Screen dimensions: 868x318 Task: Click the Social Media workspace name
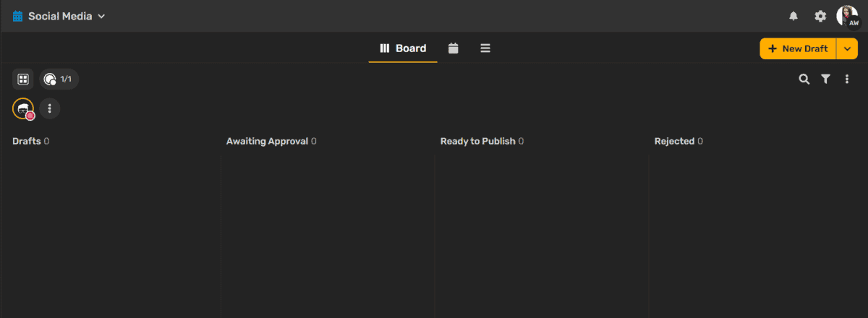pos(60,16)
